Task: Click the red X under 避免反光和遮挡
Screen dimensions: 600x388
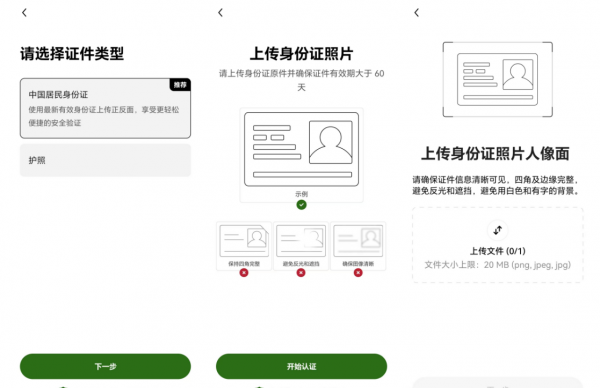Action: [301, 273]
